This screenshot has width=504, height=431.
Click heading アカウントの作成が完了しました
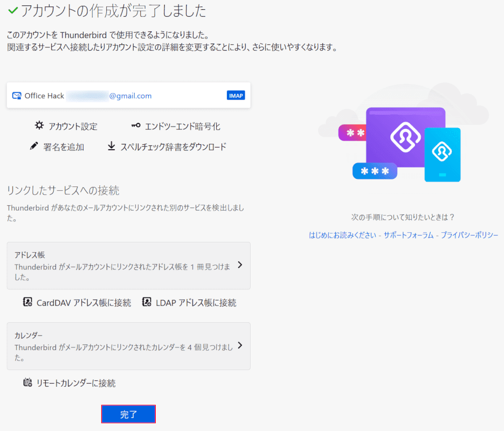[x=113, y=11]
